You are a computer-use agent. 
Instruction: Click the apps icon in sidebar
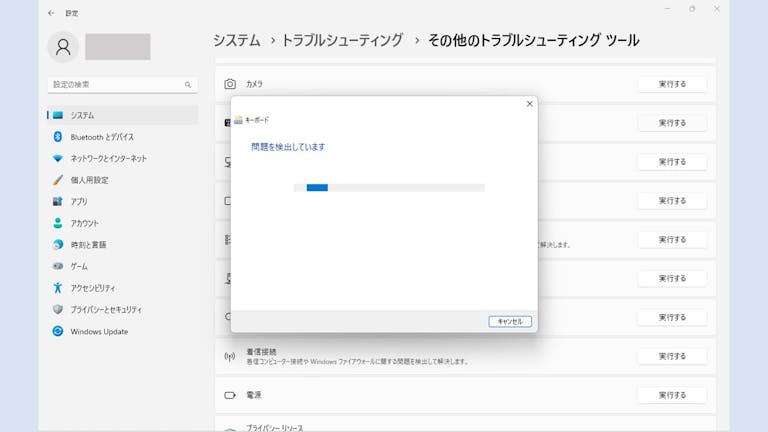click(x=58, y=201)
